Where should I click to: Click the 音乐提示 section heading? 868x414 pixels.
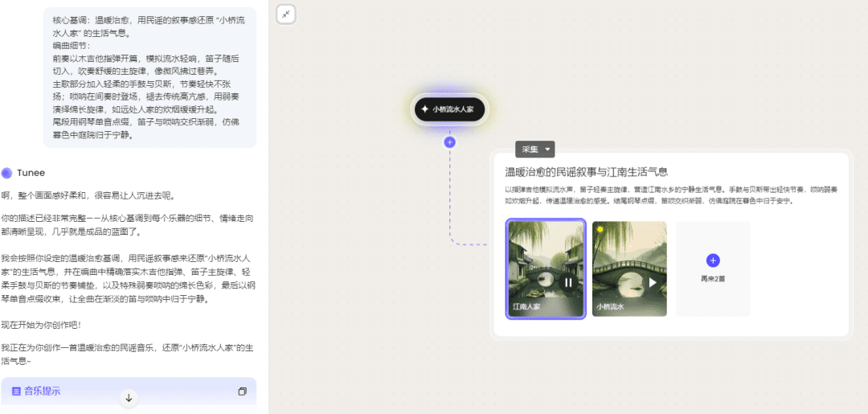point(42,391)
